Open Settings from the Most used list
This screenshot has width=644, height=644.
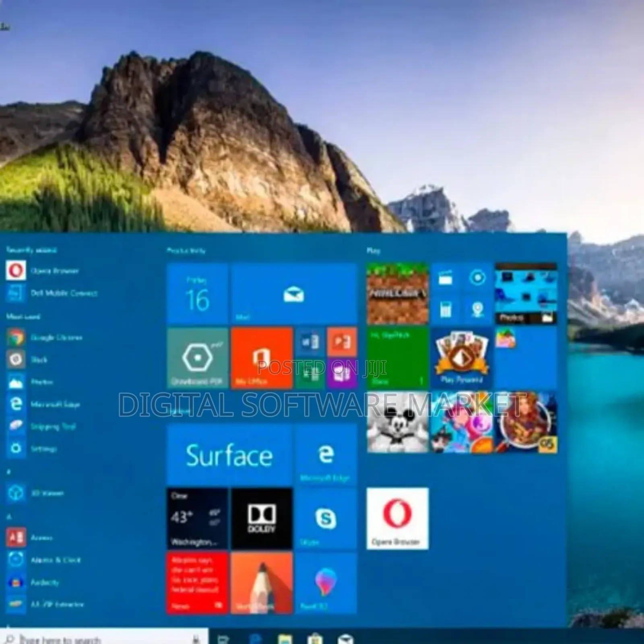tap(31, 448)
